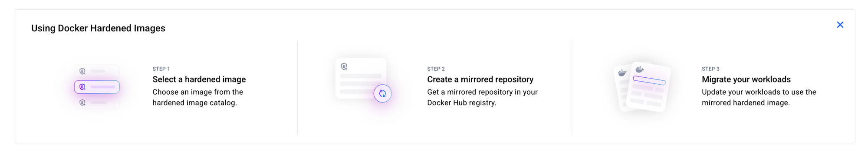Click the Create a mirrored repository heading
Screen dimensions: 868x162
[x=480, y=79]
